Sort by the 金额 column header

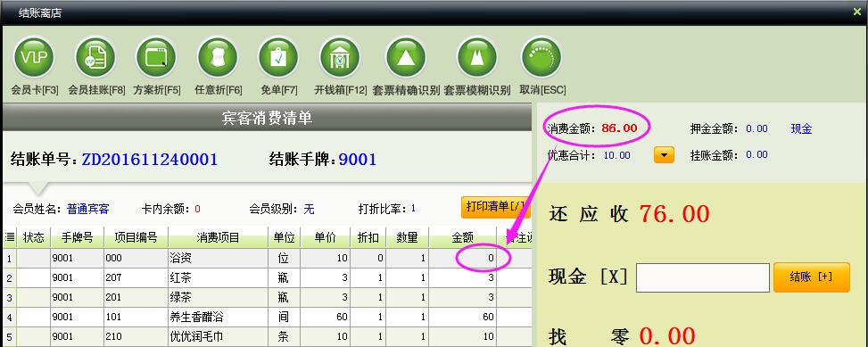(462, 237)
